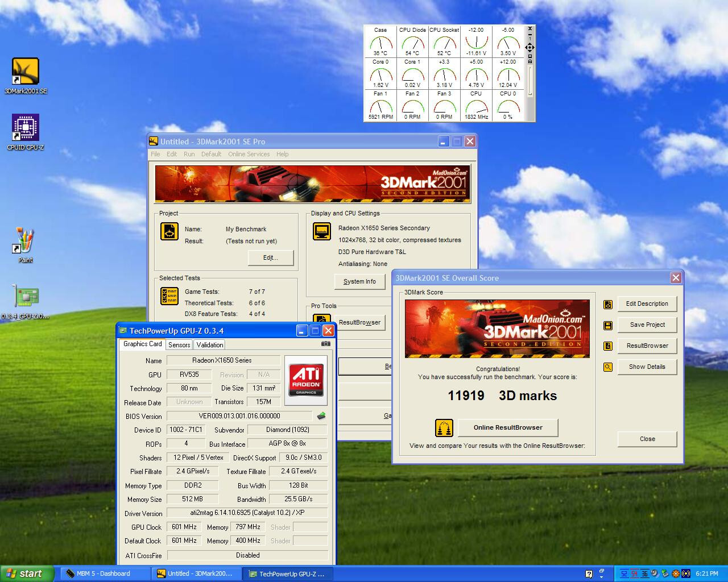The image size is (728, 582).
Task: Click the System Info button
Action: point(359,281)
